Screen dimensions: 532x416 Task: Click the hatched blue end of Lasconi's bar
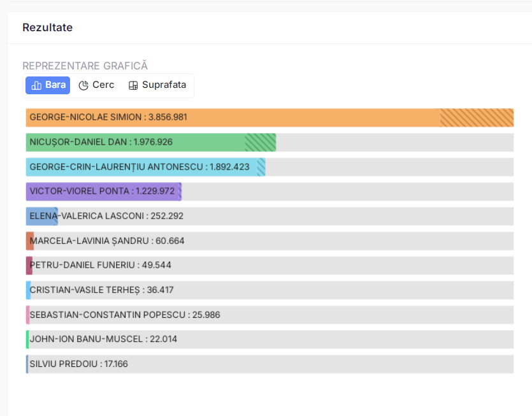(56, 216)
